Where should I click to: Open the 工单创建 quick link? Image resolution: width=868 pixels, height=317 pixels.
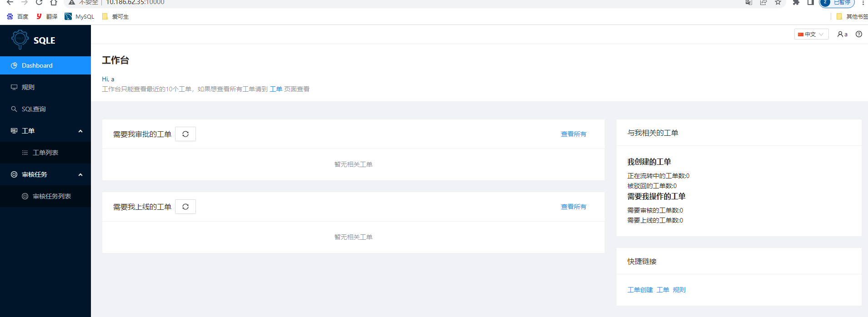(x=640, y=290)
